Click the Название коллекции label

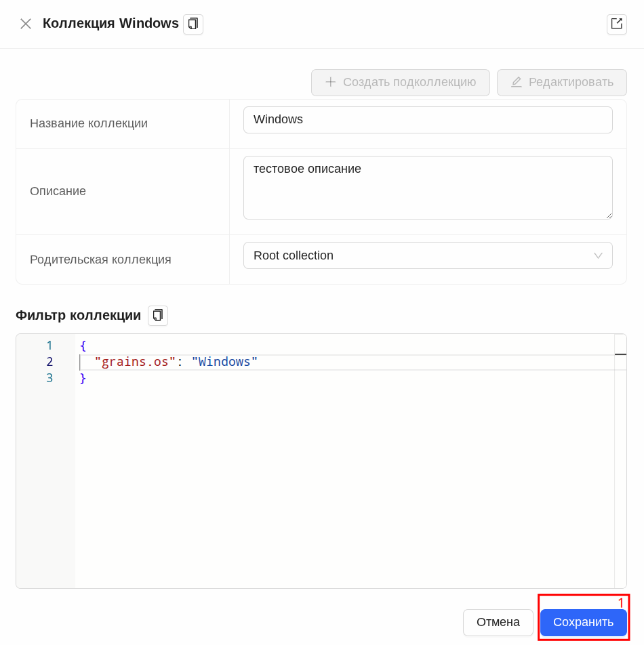click(x=89, y=123)
